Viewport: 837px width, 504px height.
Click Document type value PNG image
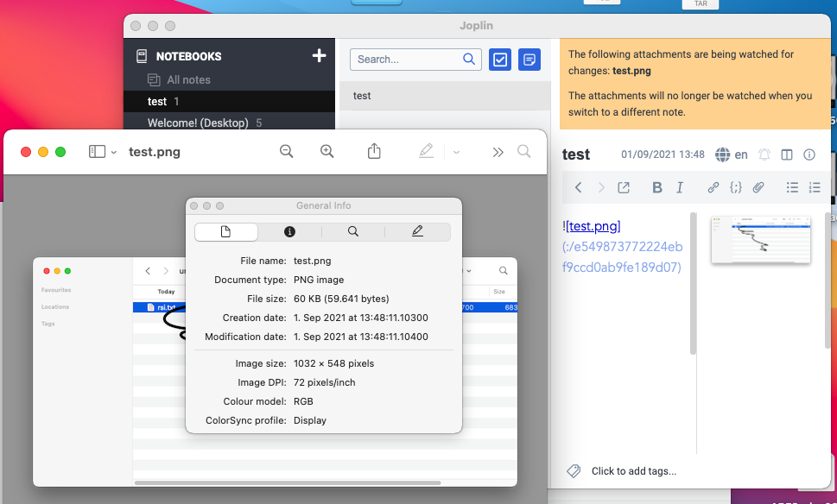tap(319, 280)
